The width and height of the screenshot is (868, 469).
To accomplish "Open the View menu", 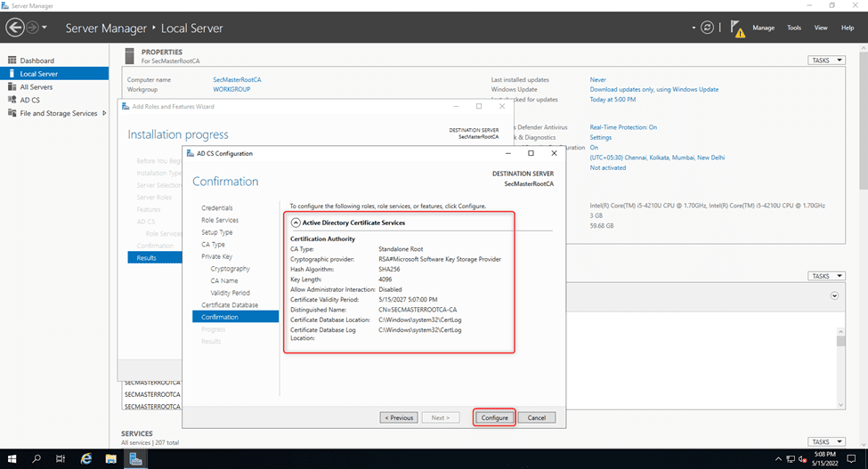I will point(821,28).
